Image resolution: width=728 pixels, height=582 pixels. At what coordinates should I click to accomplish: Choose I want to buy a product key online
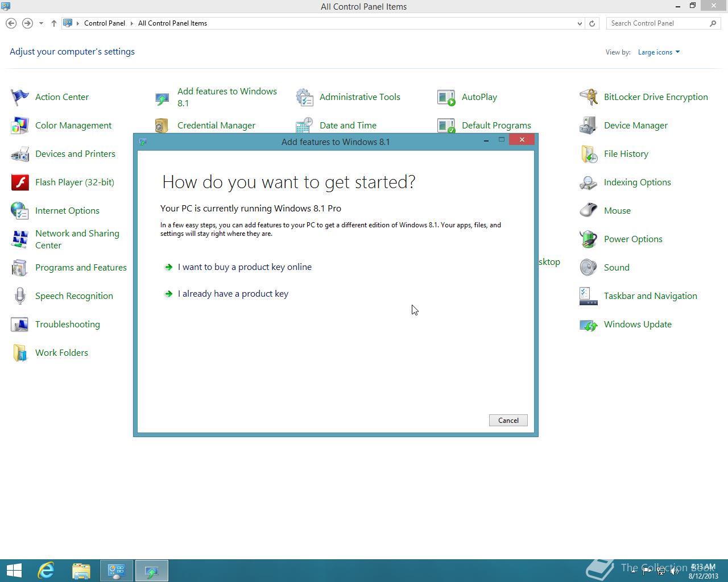pos(245,267)
